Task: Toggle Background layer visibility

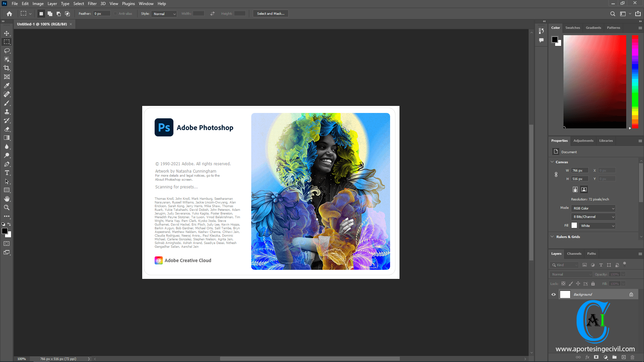Action: (x=553, y=294)
